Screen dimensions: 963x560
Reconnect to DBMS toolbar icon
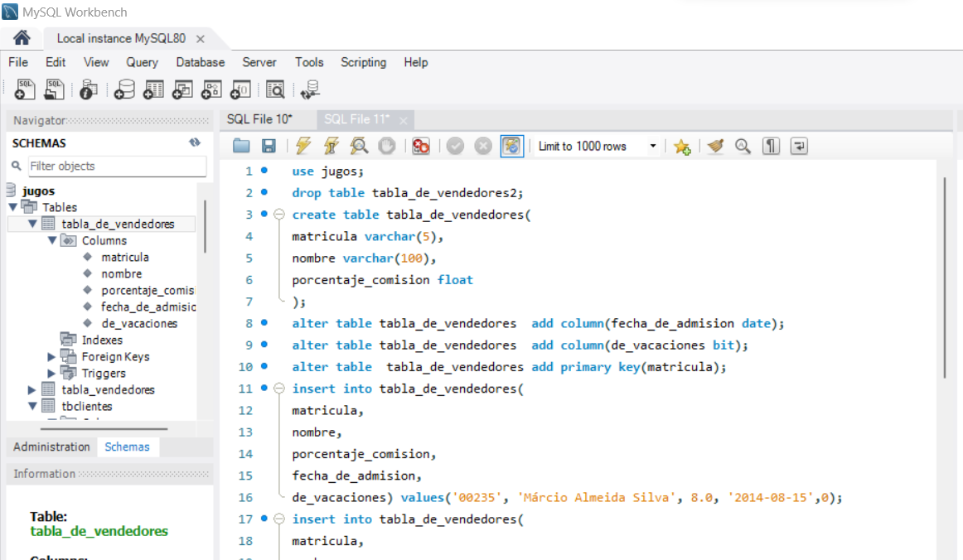coord(310,89)
